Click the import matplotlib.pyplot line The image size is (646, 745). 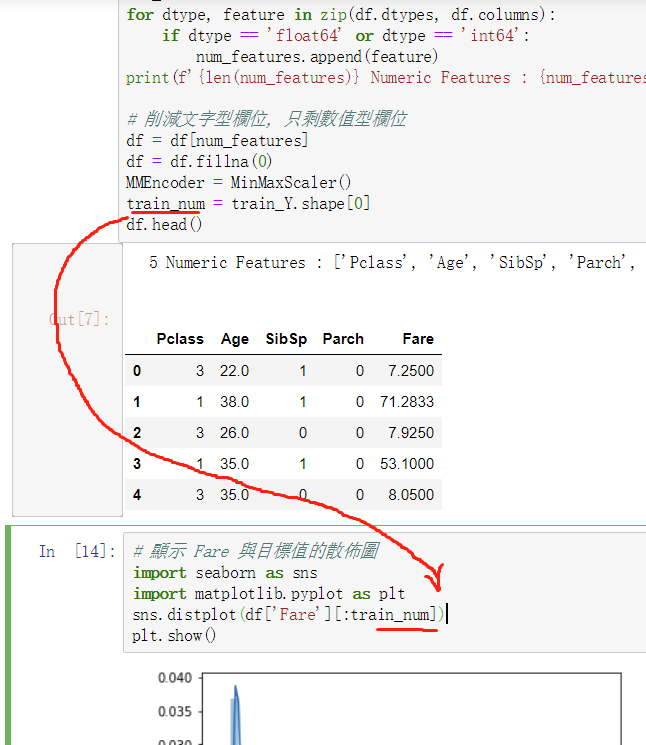click(269, 593)
